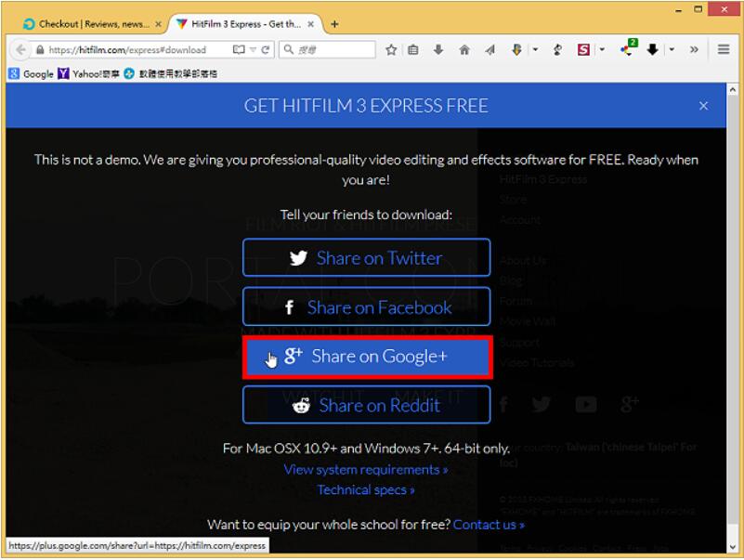Screen dimensions: 744x560
Task: Toggle reader view icon in address bar
Action: pyautogui.click(x=239, y=49)
